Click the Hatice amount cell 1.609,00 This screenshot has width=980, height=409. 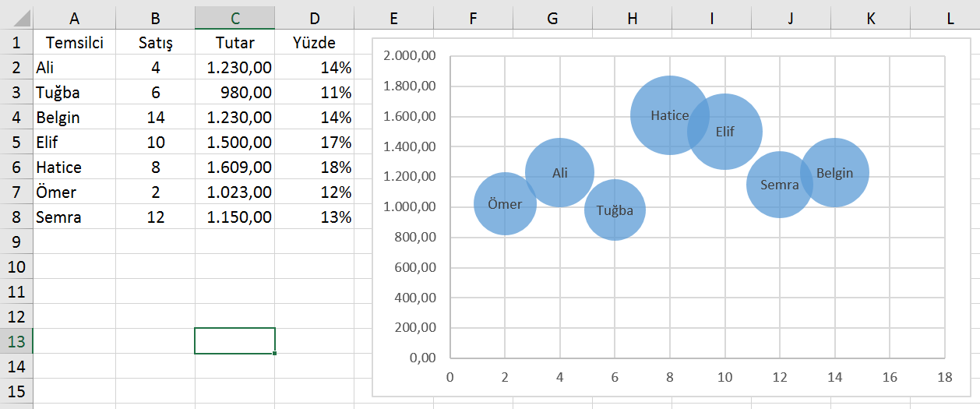tap(234, 167)
